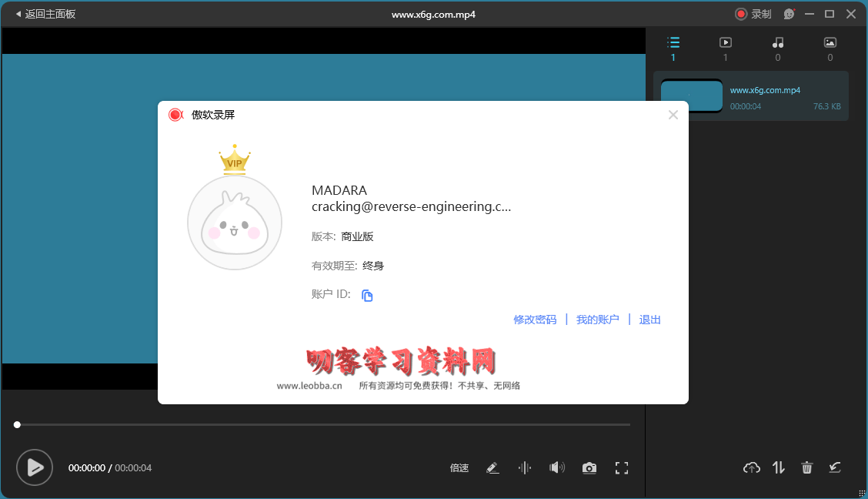Click the 修改密码 link
Screen dimensions: 868x499
[535, 320]
